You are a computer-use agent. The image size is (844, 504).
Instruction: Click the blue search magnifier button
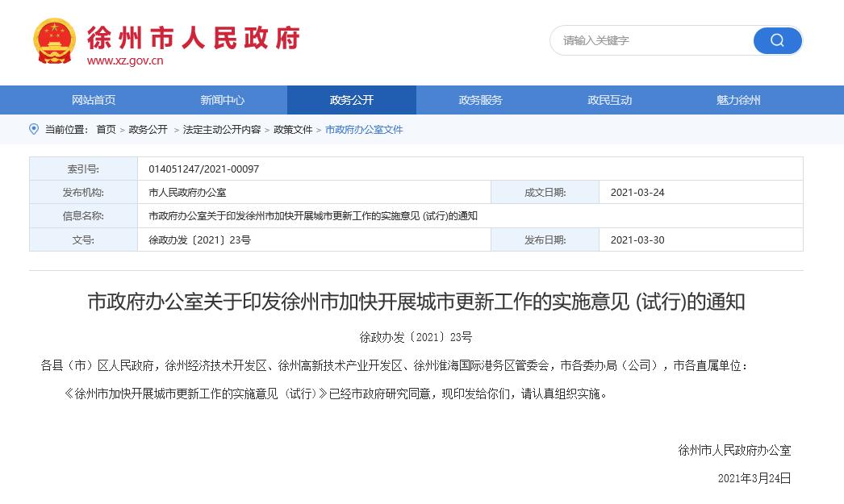coord(777,40)
